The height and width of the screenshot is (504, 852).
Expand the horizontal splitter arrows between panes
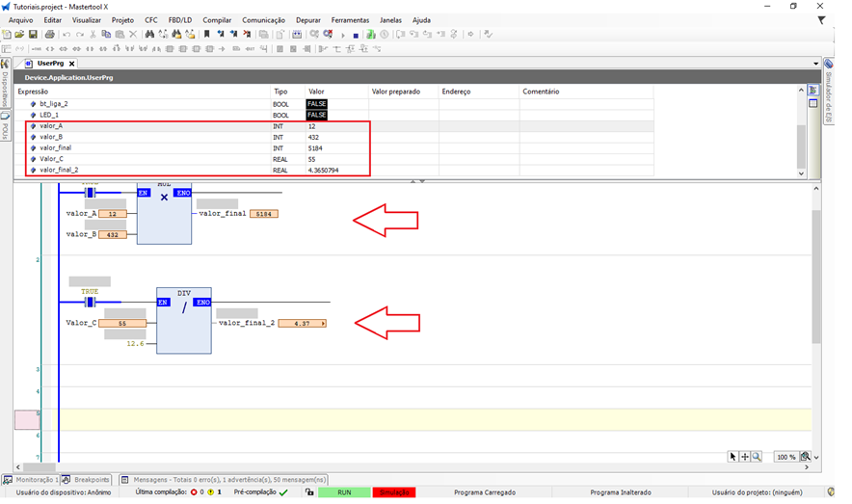(x=416, y=181)
